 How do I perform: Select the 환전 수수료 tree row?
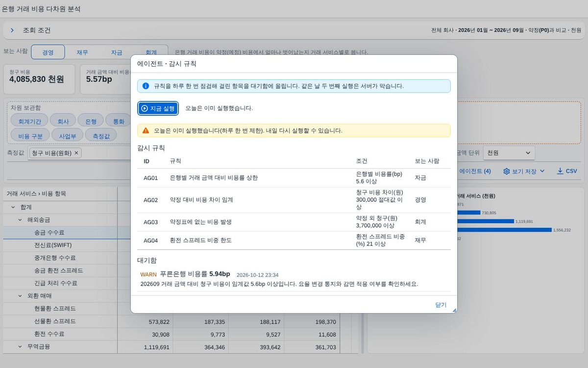point(60,334)
